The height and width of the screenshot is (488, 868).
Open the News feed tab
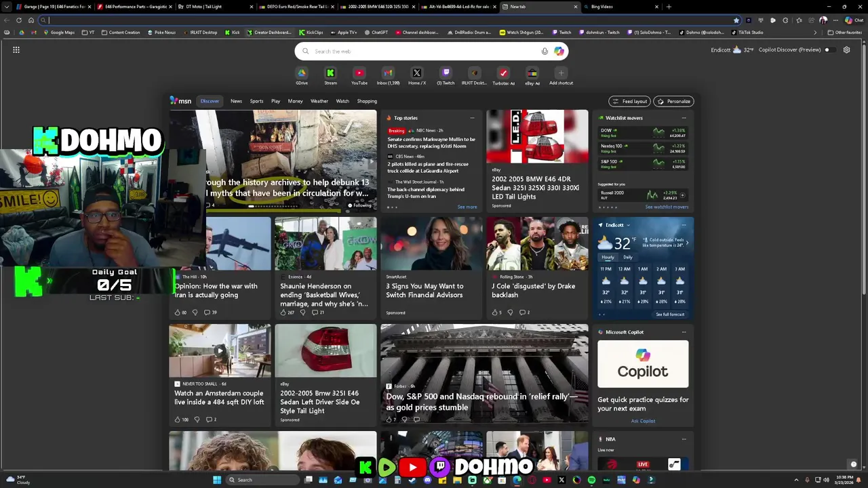coord(236,101)
